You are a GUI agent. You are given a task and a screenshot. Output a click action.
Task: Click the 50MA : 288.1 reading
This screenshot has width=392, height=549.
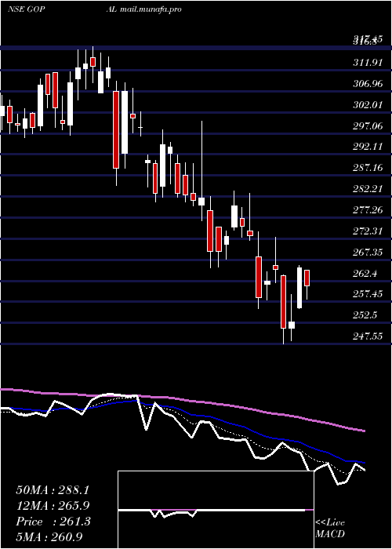tap(53, 490)
